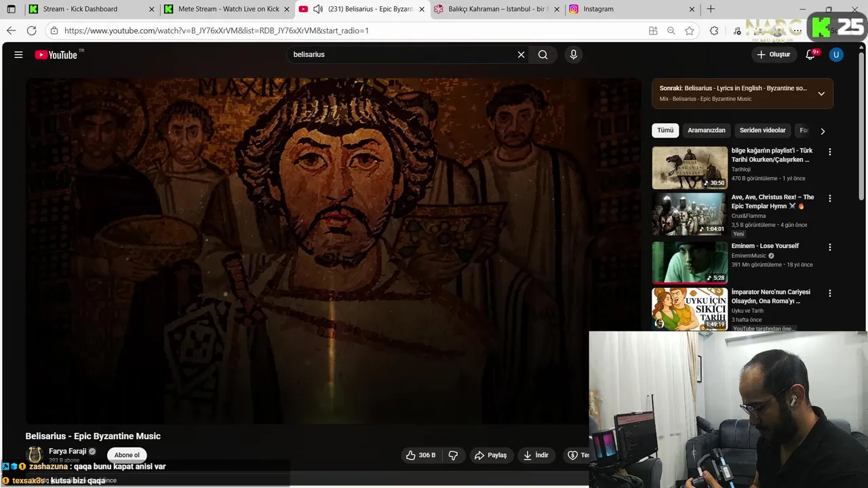Share the video with Paylaş
Image resolution: width=868 pixels, height=488 pixels.
(490, 455)
